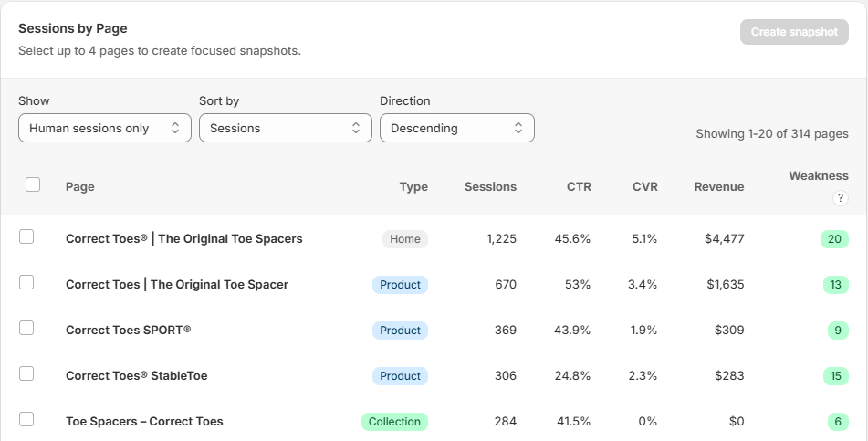The width and height of the screenshot is (868, 441).
Task: Click the CVR column header
Action: coord(645,186)
